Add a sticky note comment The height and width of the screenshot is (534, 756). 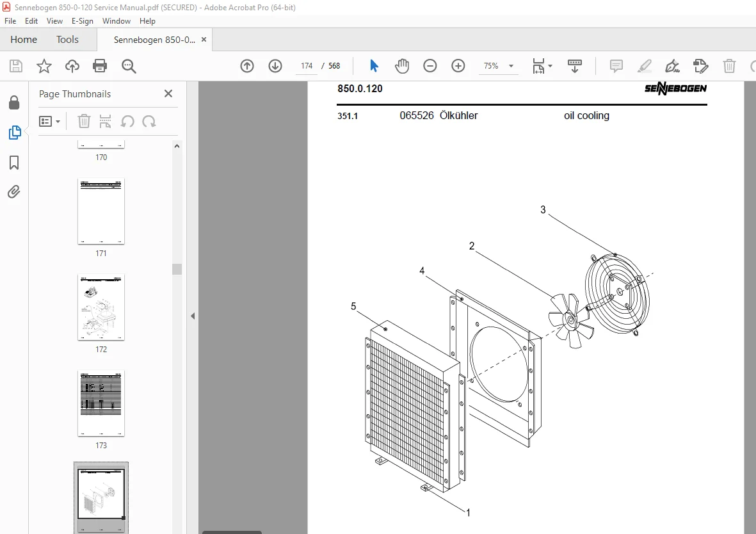click(616, 66)
